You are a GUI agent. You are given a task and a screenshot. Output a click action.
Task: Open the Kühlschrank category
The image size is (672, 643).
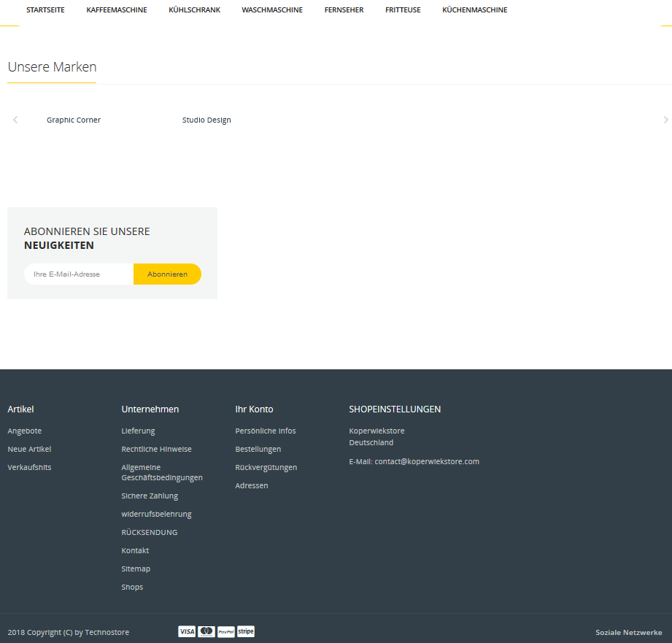194,10
